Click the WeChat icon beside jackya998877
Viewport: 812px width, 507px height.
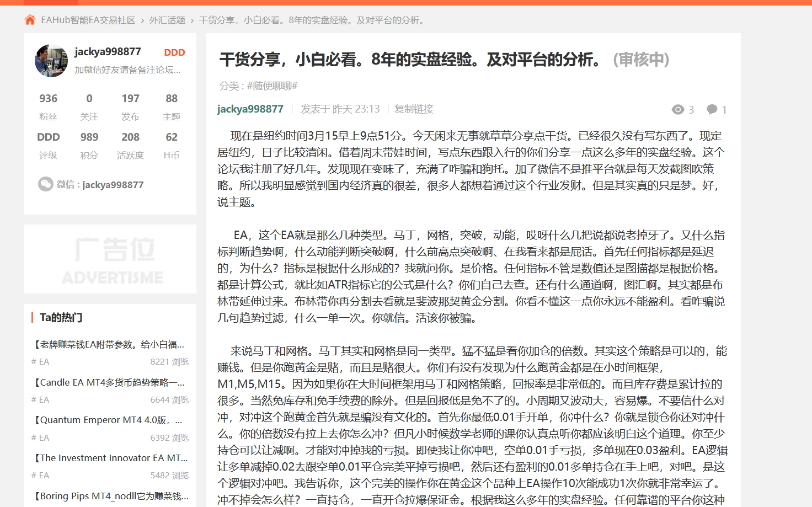[x=46, y=184]
